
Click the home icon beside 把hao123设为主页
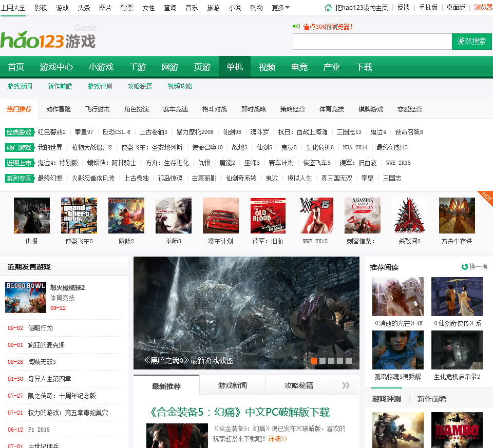(x=328, y=8)
